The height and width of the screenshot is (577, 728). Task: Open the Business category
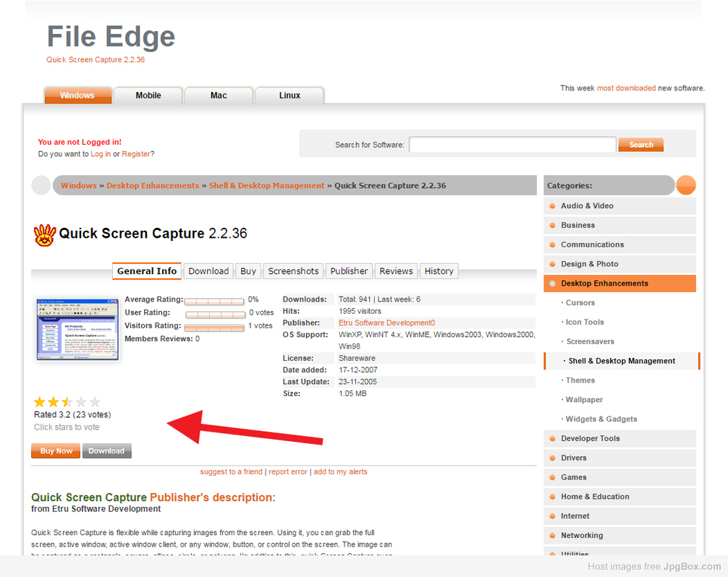click(620, 226)
